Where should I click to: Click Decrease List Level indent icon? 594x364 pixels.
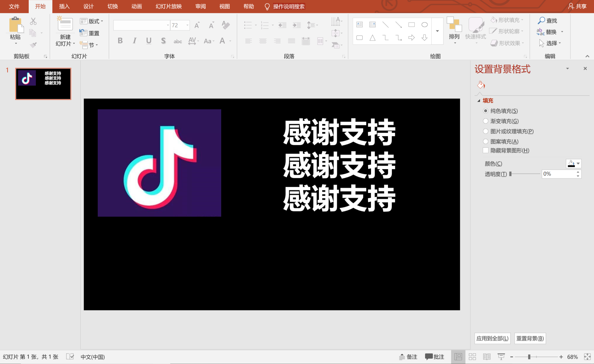(282, 25)
